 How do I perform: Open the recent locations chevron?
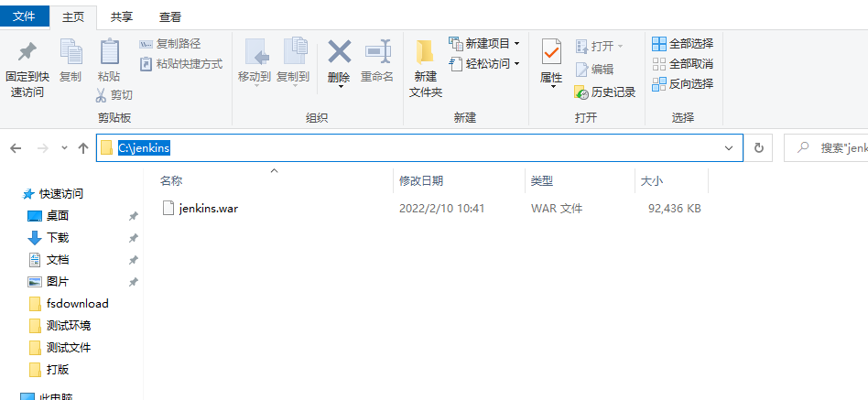(64, 147)
